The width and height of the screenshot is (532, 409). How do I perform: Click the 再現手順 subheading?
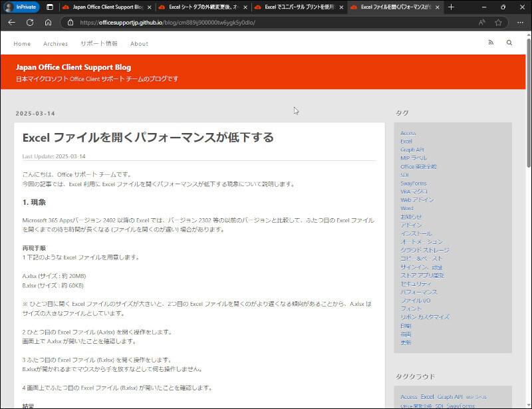(34, 248)
